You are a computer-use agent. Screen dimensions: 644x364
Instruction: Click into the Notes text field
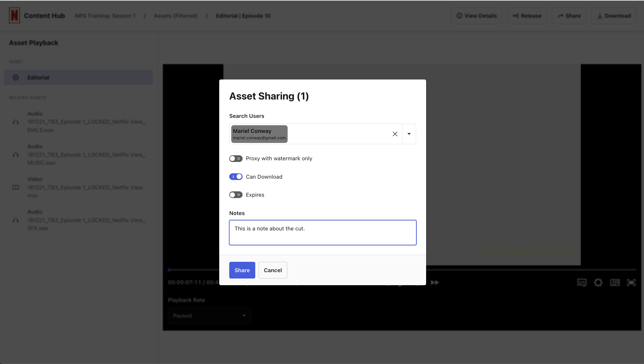(x=323, y=232)
